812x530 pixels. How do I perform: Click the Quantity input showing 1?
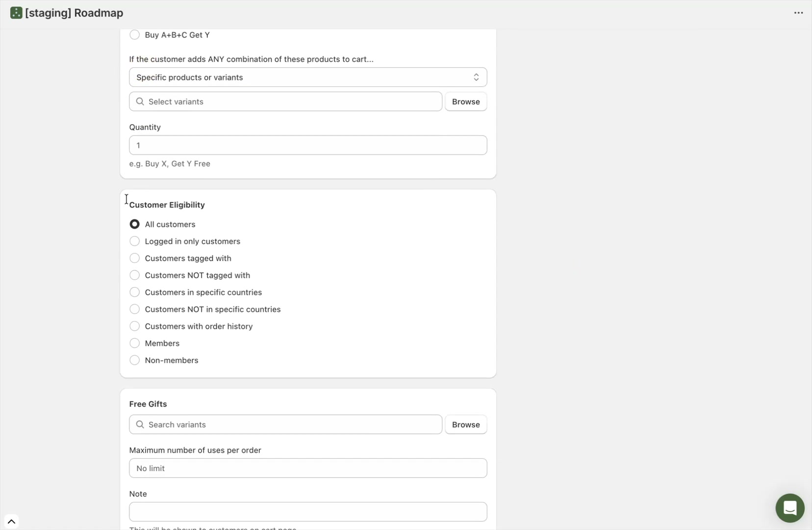[x=308, y=145]
